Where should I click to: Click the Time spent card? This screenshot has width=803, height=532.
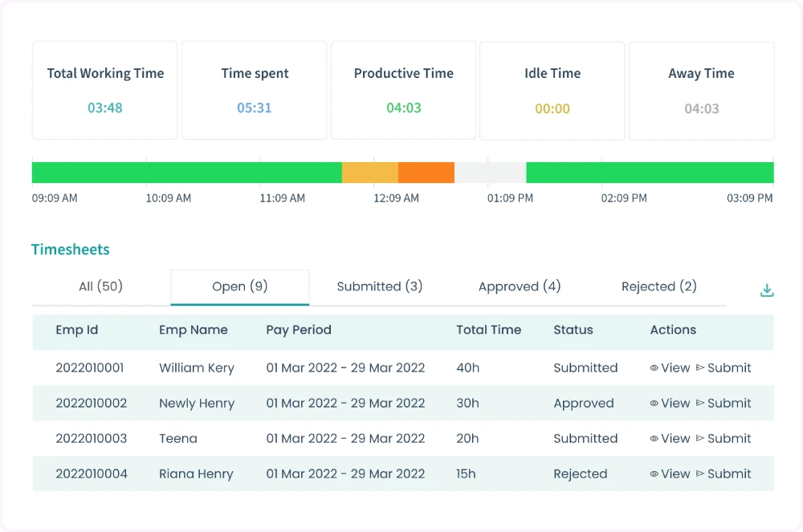[x=255, y=90]
